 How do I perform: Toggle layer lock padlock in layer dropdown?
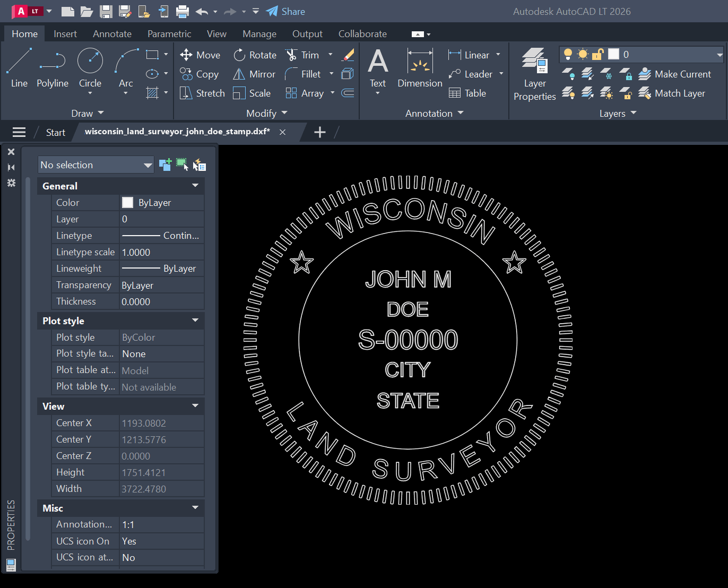click(598, 54)
